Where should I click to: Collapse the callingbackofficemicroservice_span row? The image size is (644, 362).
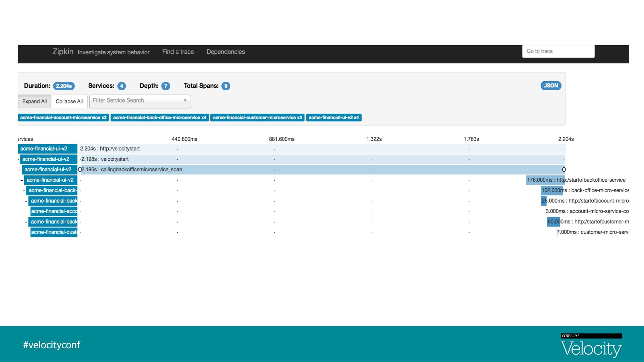click(x=19, y=170)
